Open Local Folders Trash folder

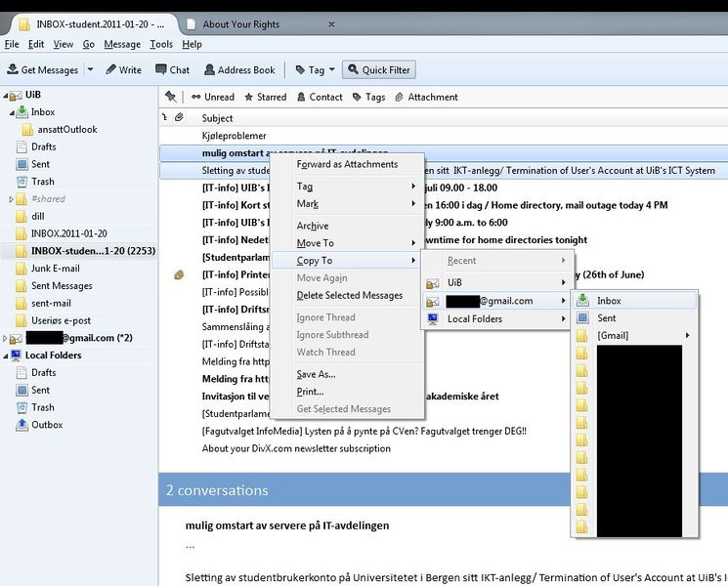[43, 407]
